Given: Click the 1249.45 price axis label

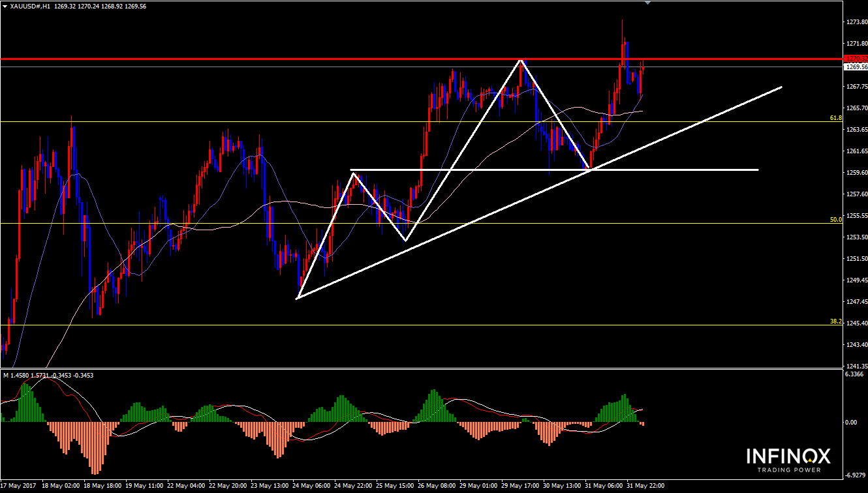Looking at the screenshot, I should tap(856, 280).
